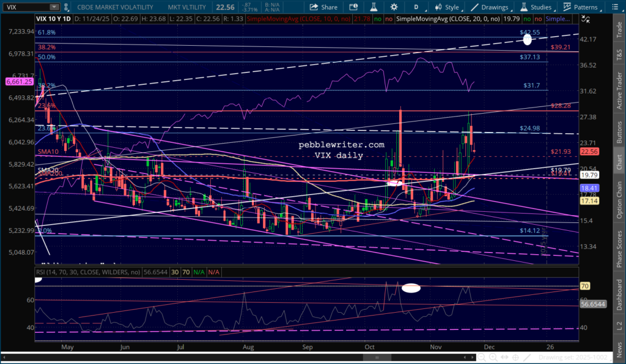Click the zoom in magnifier icon
626x364 pixels.
(493, 357)
